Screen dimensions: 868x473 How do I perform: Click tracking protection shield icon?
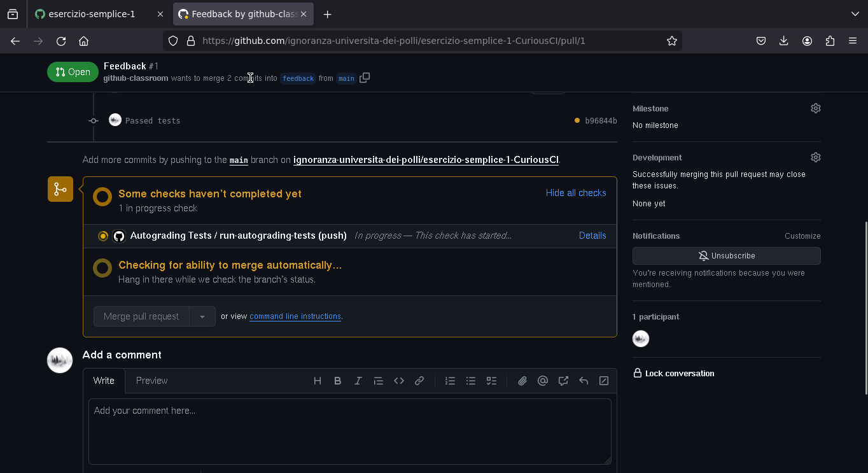[x=173, y=41]
